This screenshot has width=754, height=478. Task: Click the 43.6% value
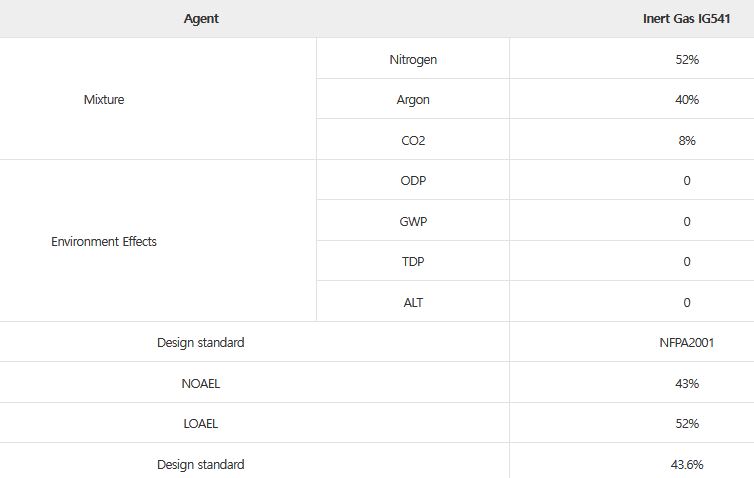point(686,465)
